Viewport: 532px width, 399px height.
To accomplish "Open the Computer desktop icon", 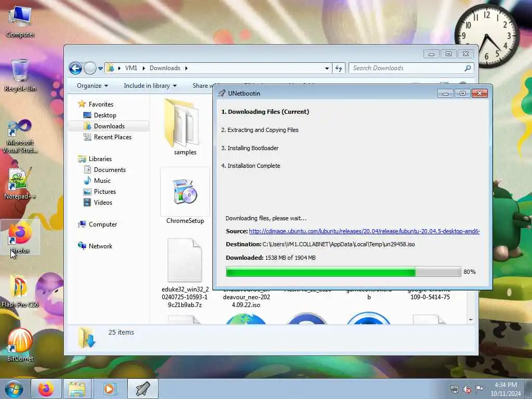I will click(20, 22).
